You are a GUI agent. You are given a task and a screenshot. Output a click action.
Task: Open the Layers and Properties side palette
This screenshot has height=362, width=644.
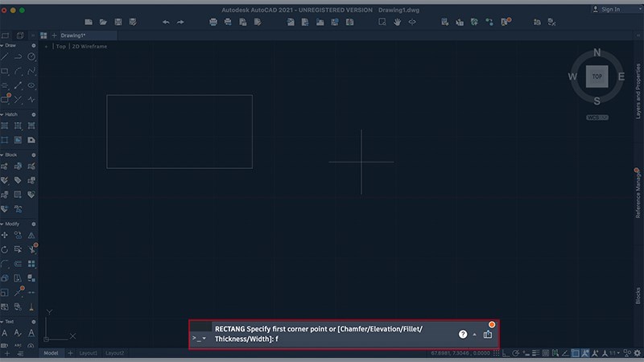coord(638,91)
